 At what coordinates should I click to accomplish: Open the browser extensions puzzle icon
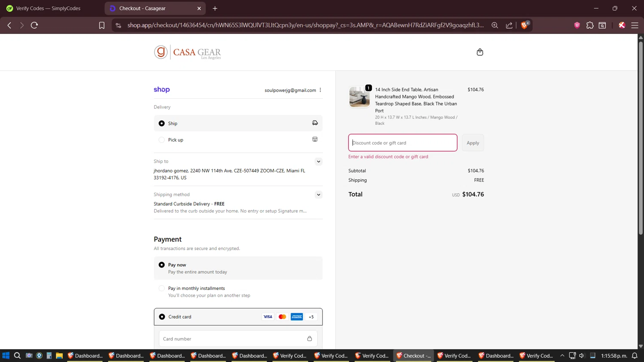590,25
